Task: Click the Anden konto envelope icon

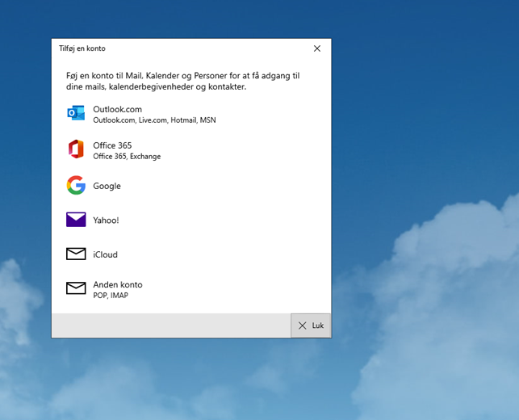Action: tap(76, 288)
